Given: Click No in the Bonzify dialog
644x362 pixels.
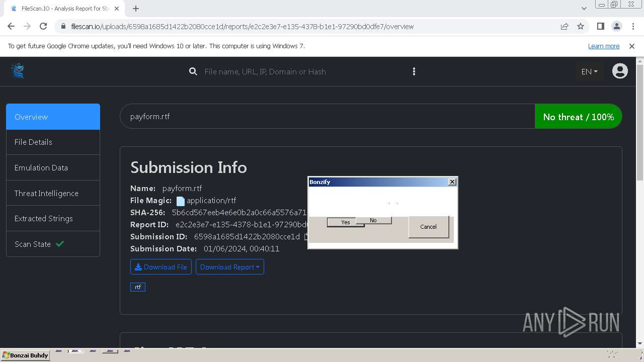Looking at the screenshot, I should [x=373, y=220].
